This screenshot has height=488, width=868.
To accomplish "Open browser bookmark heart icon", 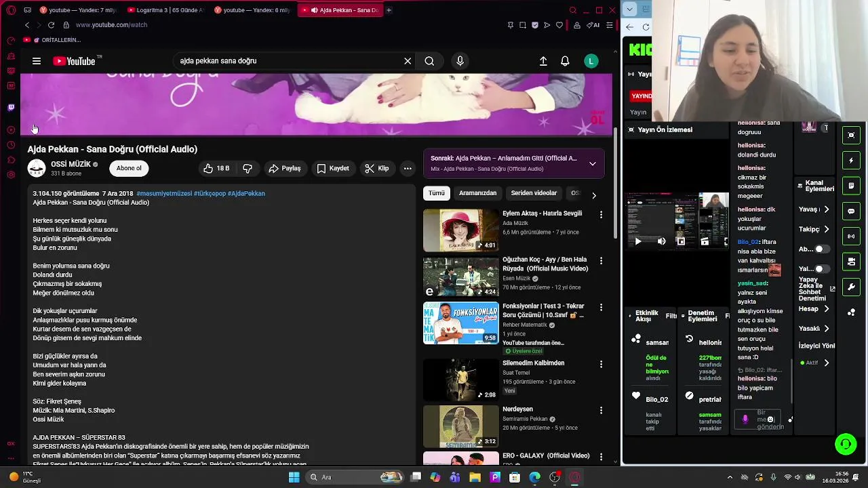I will (x=559, y=25).
